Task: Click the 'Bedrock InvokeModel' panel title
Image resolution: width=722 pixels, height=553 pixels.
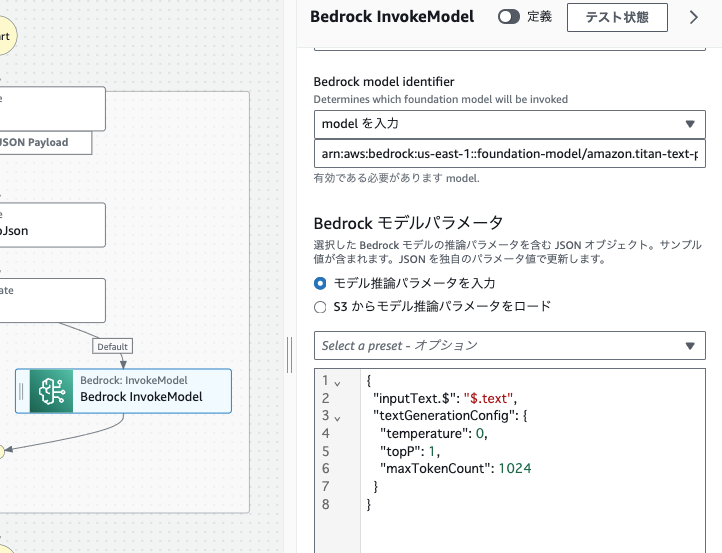Action: point(392,17)
